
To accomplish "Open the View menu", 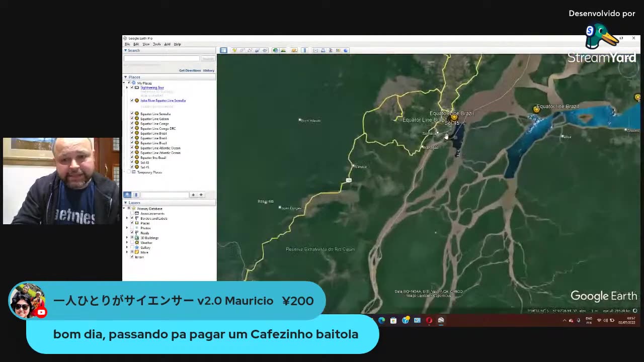I will tap(146, 44).
